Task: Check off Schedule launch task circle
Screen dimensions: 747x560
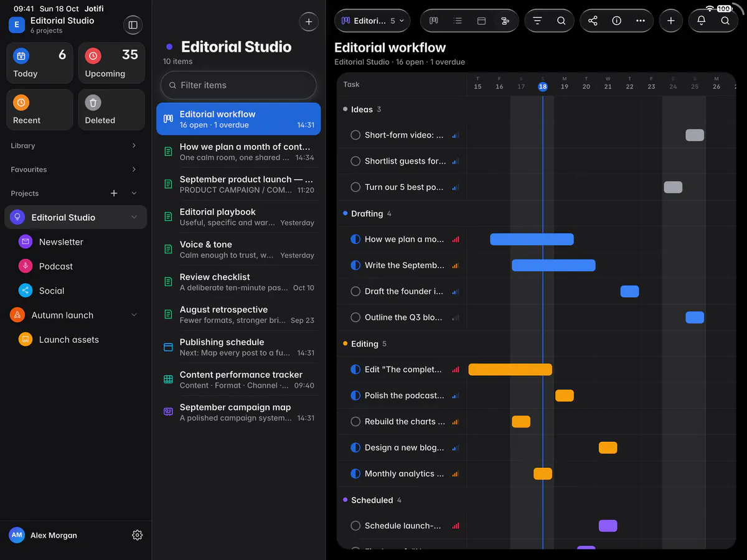Action: 355,526
